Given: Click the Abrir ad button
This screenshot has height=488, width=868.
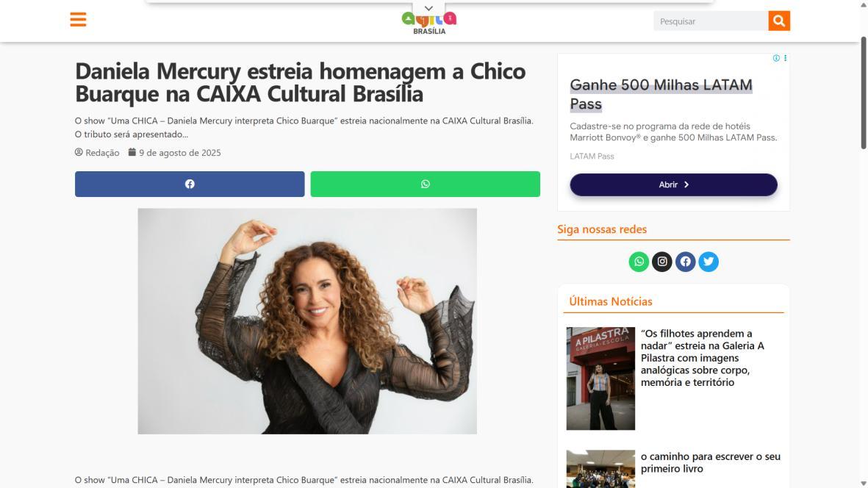Looking at the screenshot, I should coord(674,184).
